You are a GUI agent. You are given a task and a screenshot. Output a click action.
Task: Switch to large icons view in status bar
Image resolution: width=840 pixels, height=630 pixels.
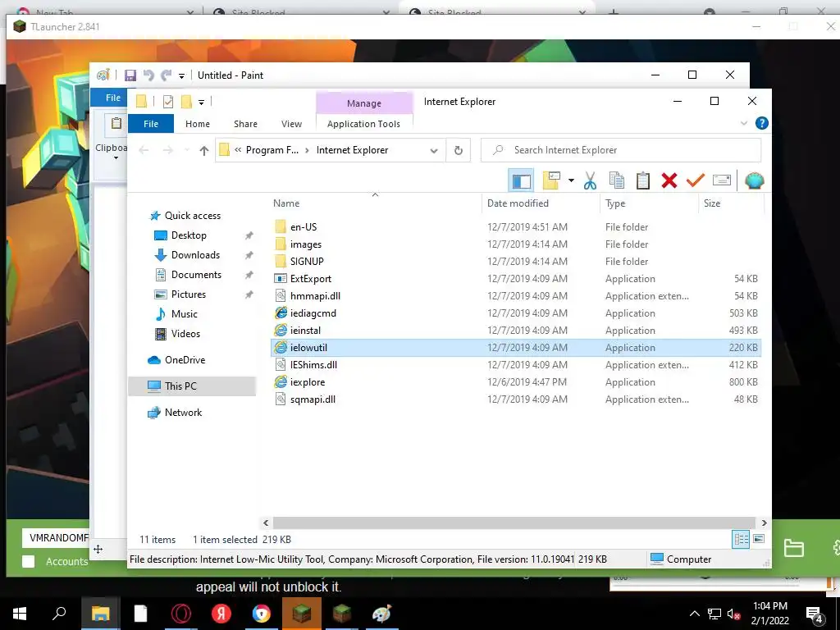pyautogui.click(x=759, y=539)
